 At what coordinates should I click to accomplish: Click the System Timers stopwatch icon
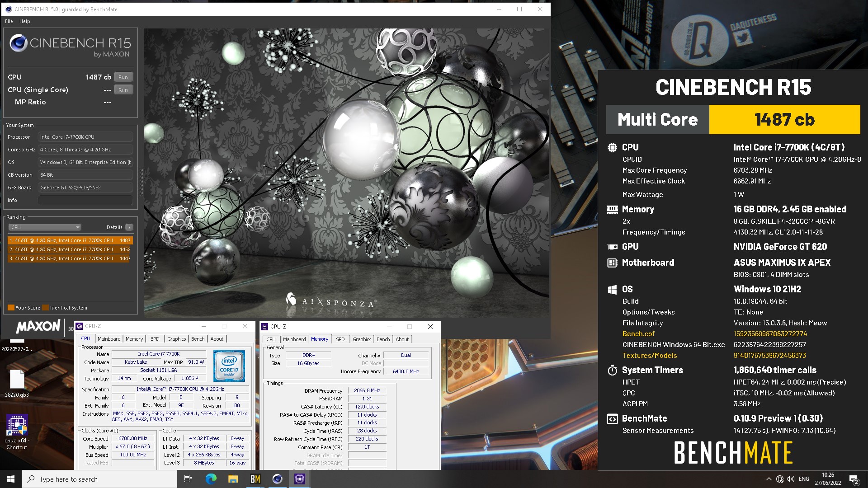coord(612,370)
